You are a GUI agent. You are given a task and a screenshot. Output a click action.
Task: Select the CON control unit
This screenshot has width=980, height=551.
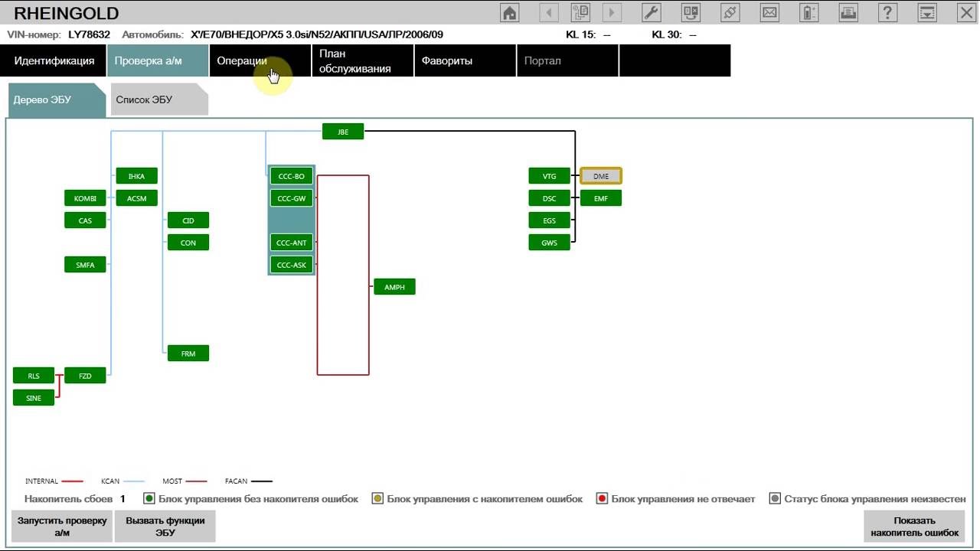click(188, 243)
